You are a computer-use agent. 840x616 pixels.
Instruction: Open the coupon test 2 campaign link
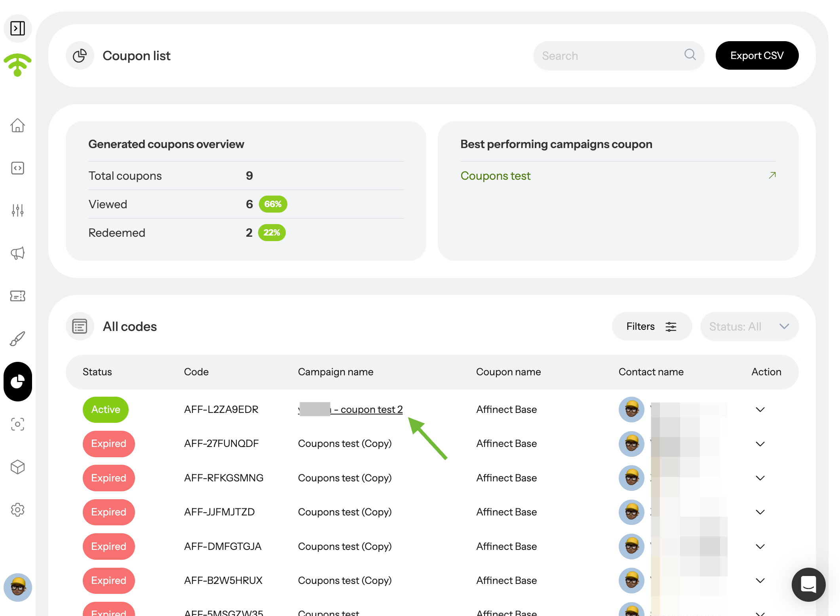point(350,410)
